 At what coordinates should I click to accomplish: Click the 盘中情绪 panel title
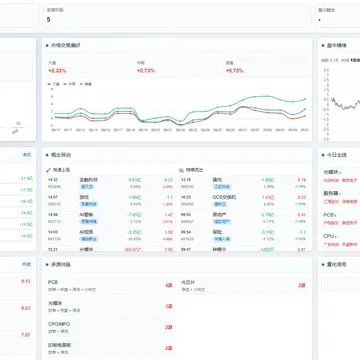337,45
